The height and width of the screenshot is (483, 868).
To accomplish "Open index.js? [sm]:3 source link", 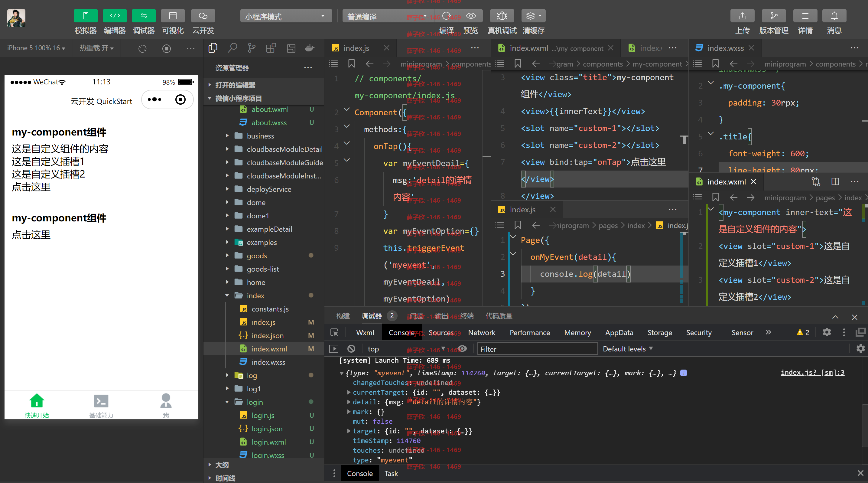I will (x=812, y=372).
